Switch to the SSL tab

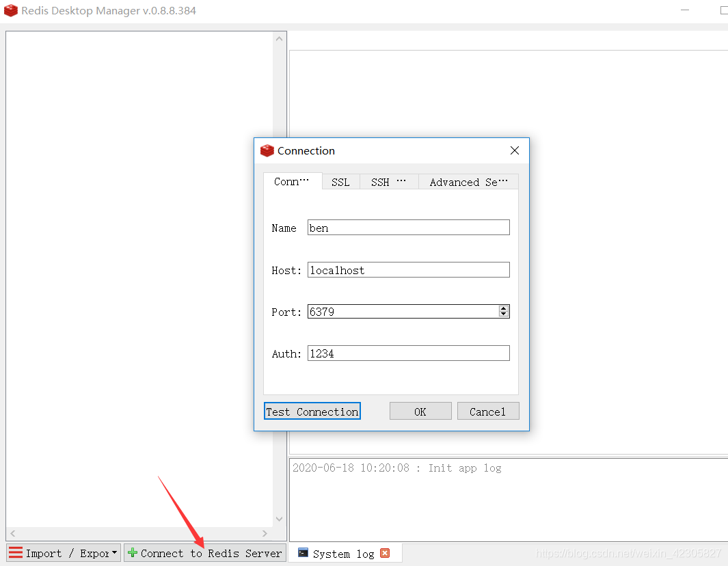341,182
